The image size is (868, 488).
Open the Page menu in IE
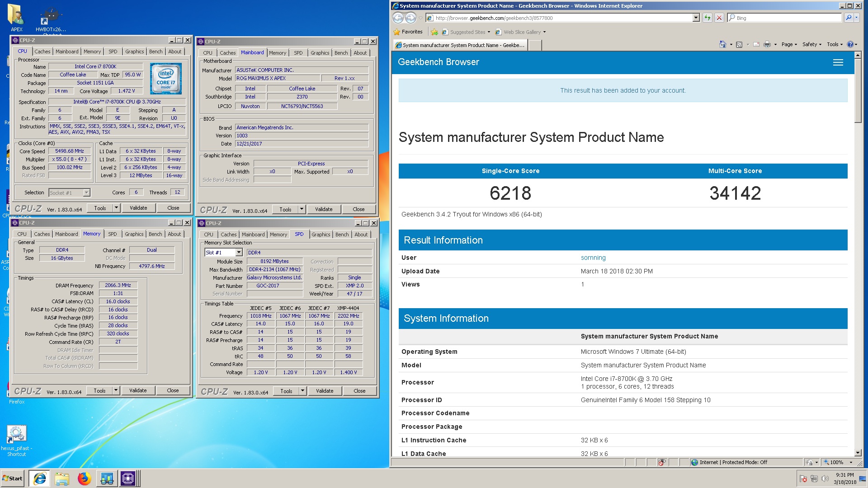click(789, 44)
